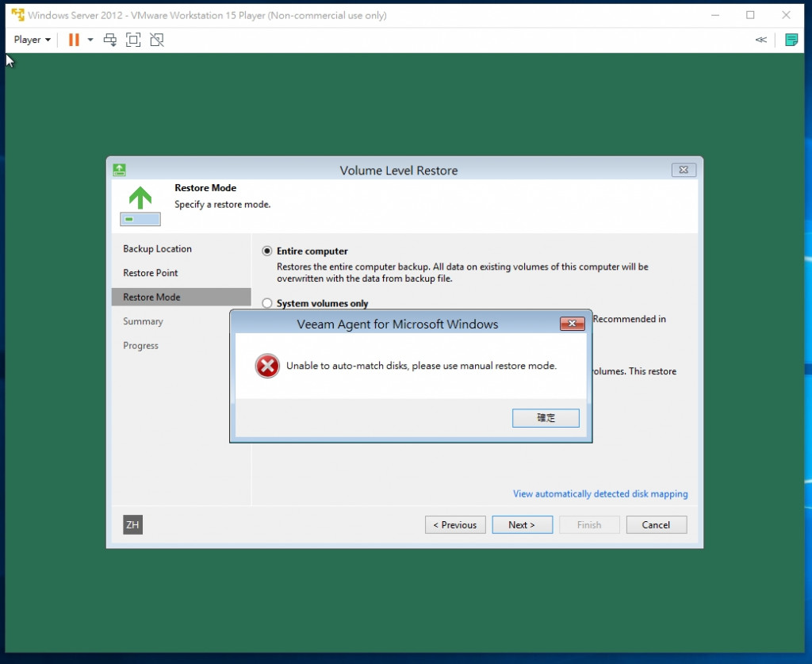This screenshot has height=664, width=812.
Task: Click the Next button
Action: (522, 524)
